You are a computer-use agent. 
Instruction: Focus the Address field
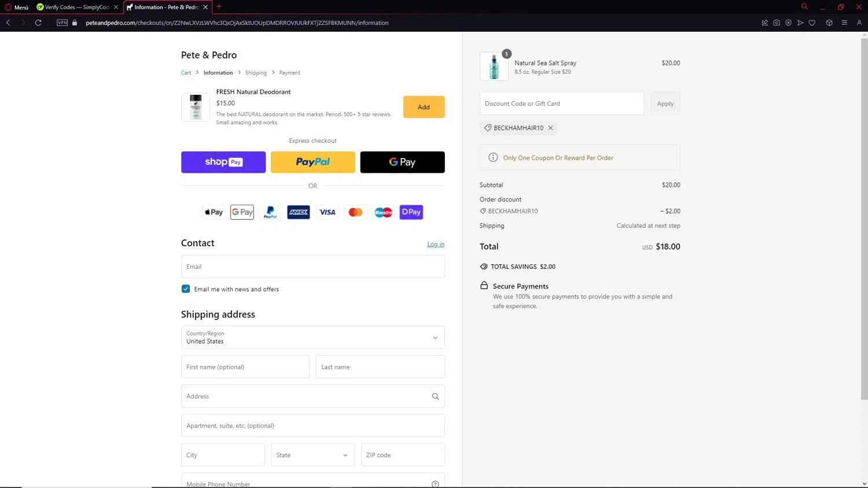313,396
